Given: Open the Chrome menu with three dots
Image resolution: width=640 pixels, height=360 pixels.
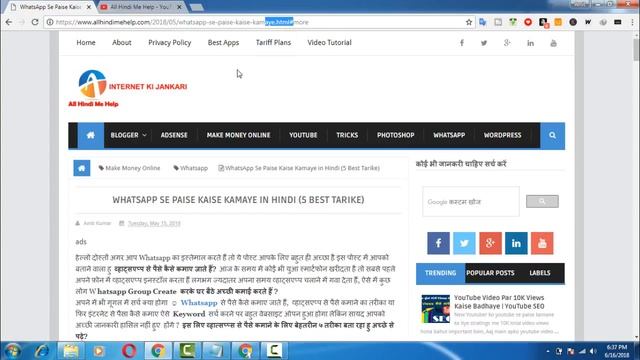Looking at the screenshot, I should coord(633,22).
